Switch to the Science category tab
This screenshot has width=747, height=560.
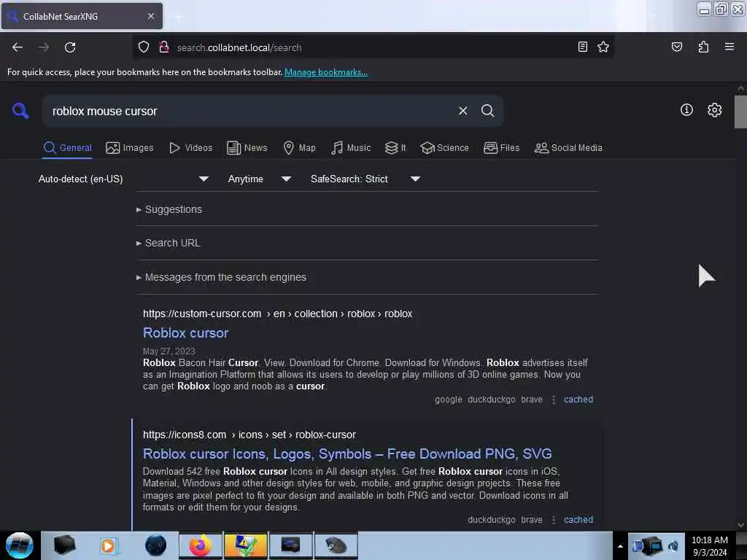pyautogui.click(x=444, y=147)
